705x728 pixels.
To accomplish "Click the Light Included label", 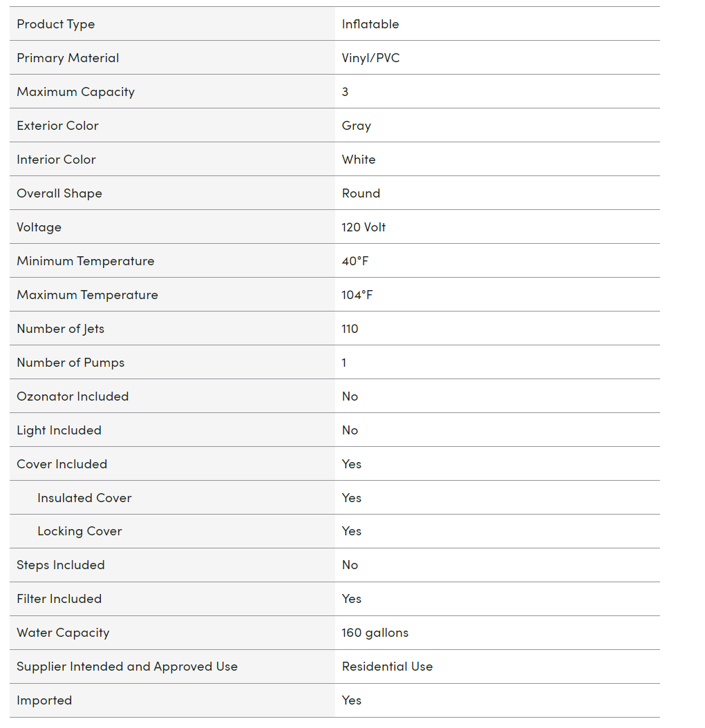I will tap(59, 430).
